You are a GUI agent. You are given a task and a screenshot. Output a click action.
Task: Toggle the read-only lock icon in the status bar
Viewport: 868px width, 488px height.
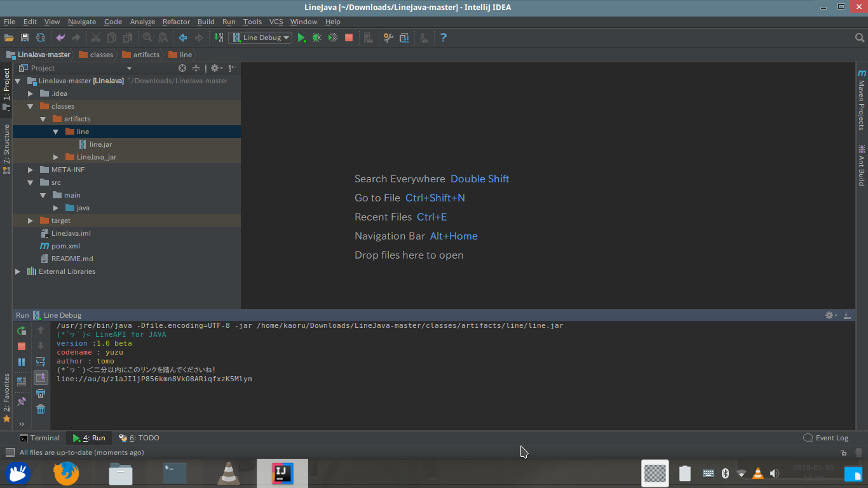point(843,453)
